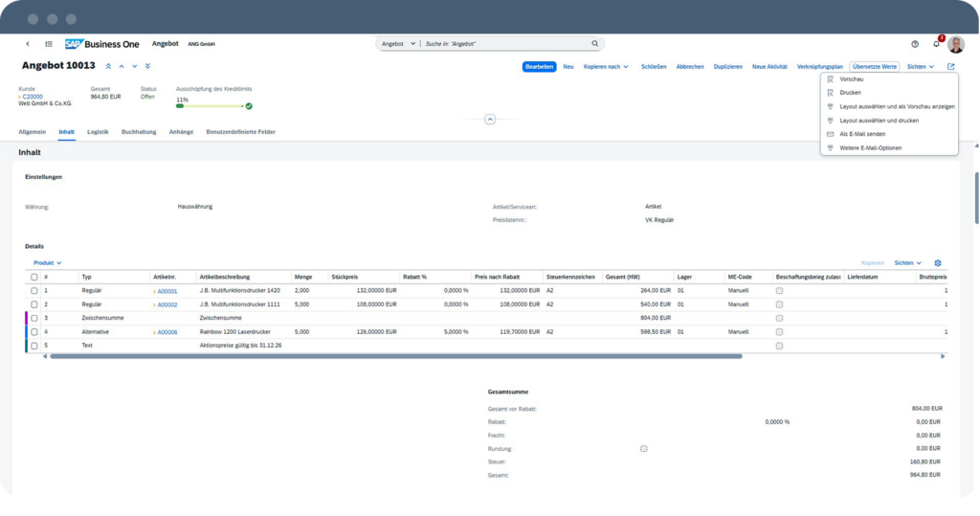The width and height of the screenshot is (980, 516).
Task: Select the Text row 5 checkbox
Action: 34,346
